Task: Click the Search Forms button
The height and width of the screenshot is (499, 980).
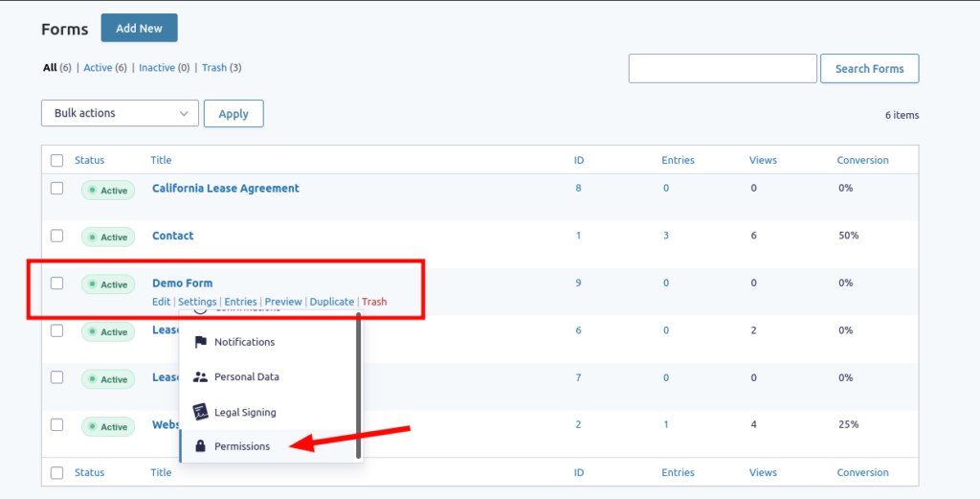Action: 869,69
